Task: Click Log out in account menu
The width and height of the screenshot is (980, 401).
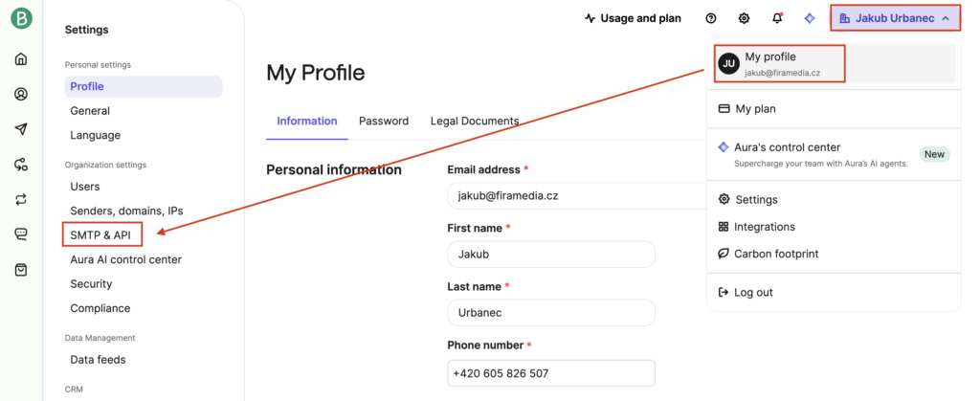Action: 753,293
